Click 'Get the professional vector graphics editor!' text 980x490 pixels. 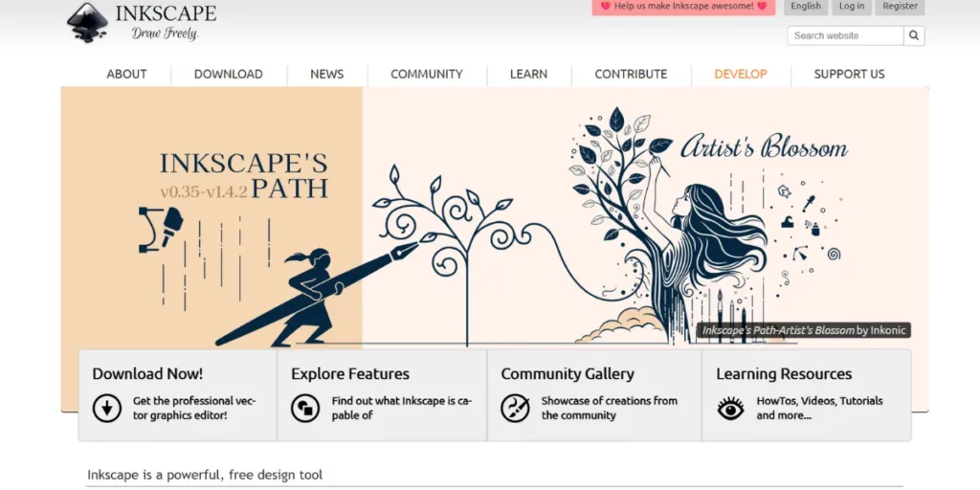click(x=194, y=408)
